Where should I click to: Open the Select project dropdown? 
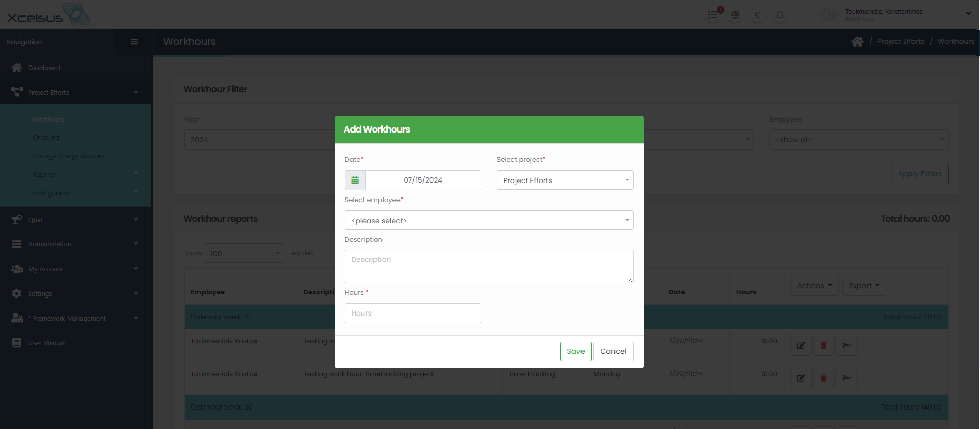564,180
